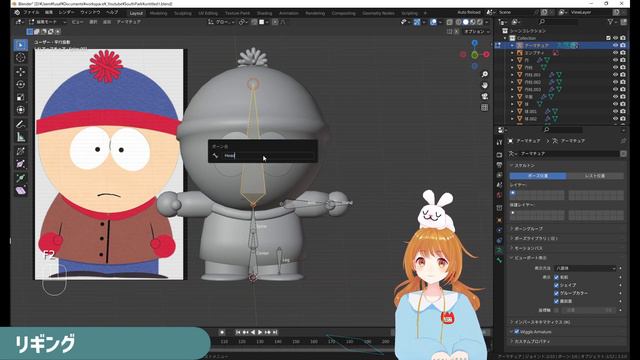Image resolution: width=640 pixels, height=360 pixels.
Task: Toggle the シェイプ display checkbox
Action: click(556, 285)
